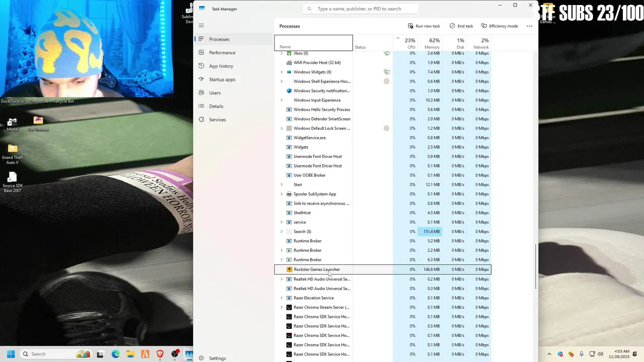Screen dimensions: 644x362
Task: Expand the Search (8) process group
Action: click(281, 232)
